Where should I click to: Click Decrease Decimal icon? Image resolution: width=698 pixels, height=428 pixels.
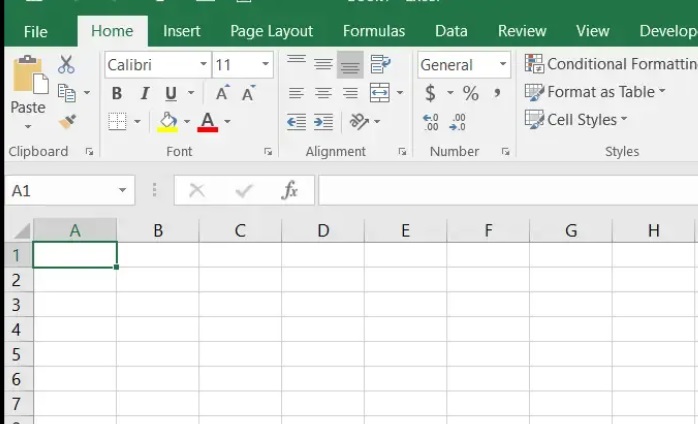click(x=458, y=122)
